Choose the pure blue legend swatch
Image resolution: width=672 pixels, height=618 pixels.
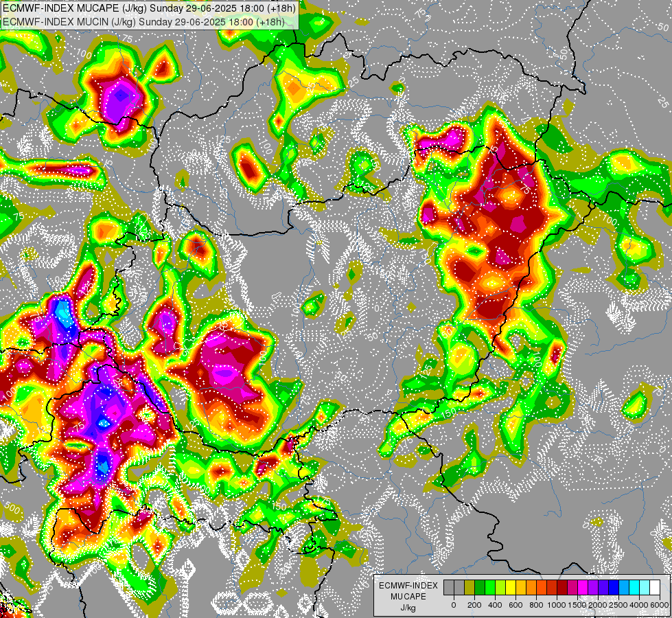[x=614, y=587]
